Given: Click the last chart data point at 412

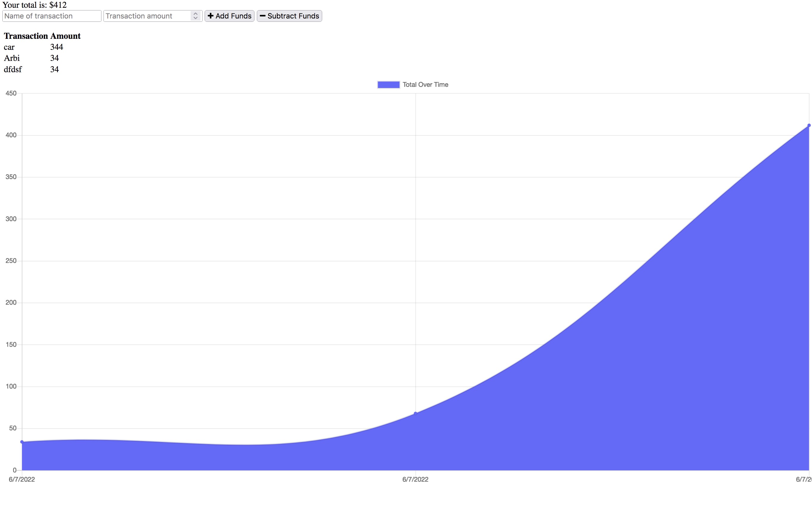Looking at the screenshot, I should 809,125.
